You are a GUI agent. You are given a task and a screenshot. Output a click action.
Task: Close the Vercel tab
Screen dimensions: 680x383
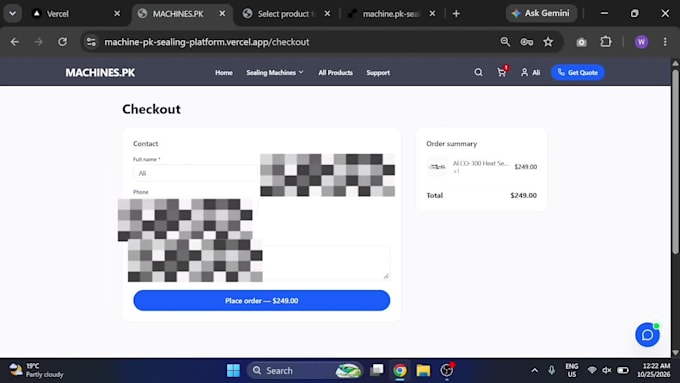tap(117, 14)
